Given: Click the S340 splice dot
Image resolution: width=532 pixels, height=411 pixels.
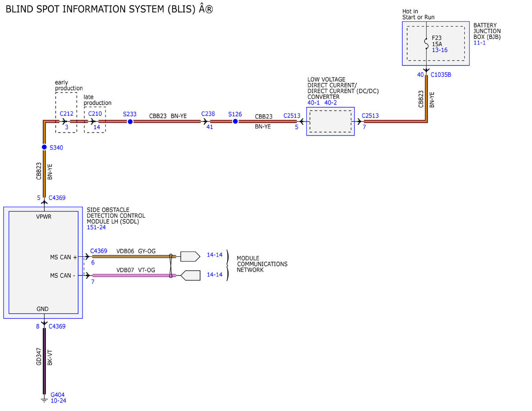Looking at the screenshot, I should (x=44, y=147).
